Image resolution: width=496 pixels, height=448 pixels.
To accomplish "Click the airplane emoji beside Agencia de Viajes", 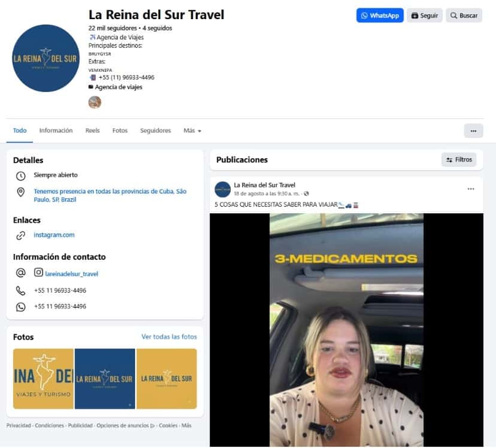I will (x=92, y=37).
